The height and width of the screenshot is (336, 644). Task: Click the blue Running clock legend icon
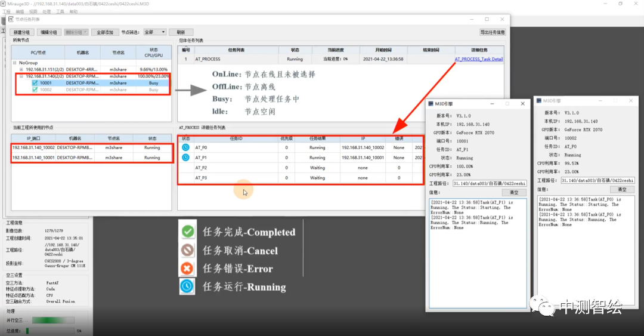[x=188, y=286]
